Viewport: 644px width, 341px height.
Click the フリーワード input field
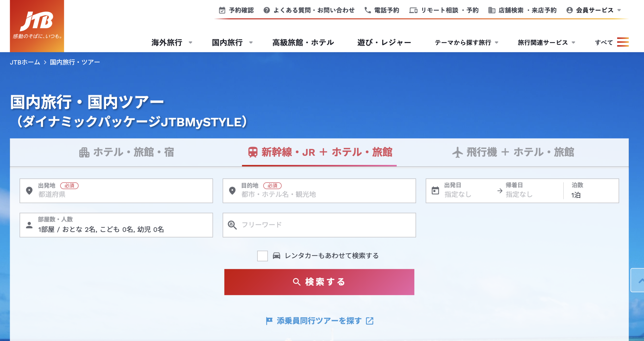[319, 225]
